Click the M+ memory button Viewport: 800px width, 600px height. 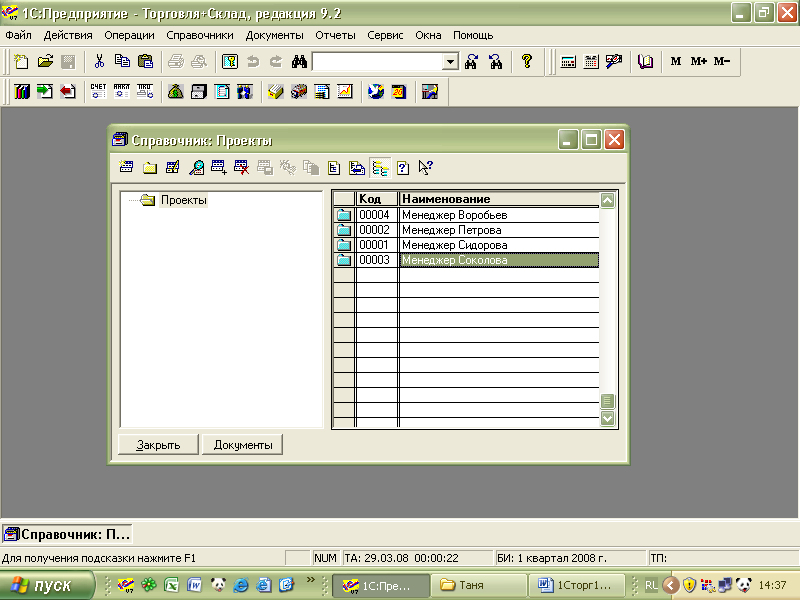(698, 62)
